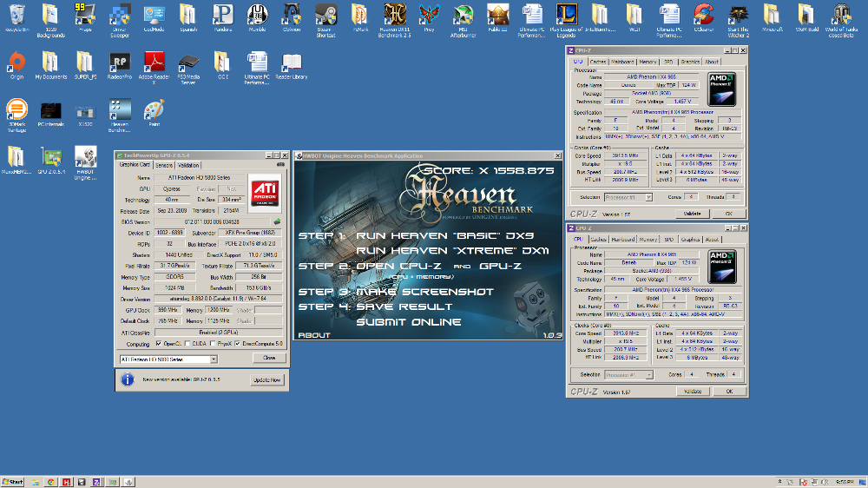This screenshot has height=488, width=868.
Task: Toggle the DirectCompute 5.0 checkbox
Action: tap(238, 344)
